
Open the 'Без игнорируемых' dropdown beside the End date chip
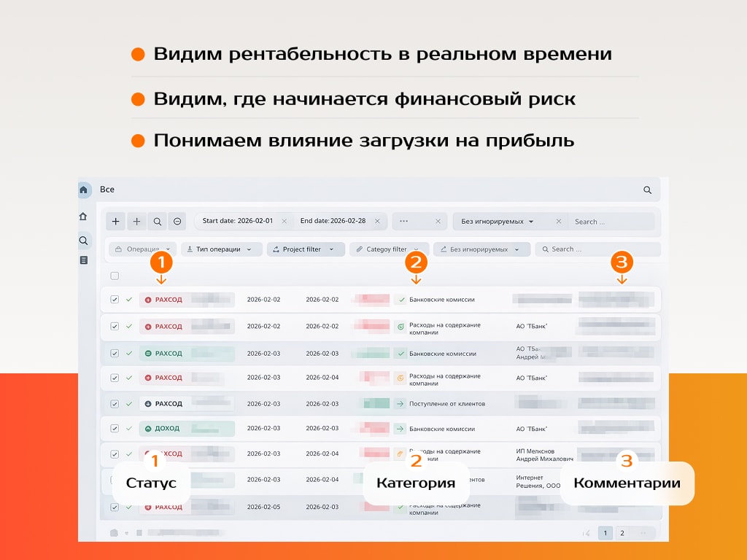[497, 222]
